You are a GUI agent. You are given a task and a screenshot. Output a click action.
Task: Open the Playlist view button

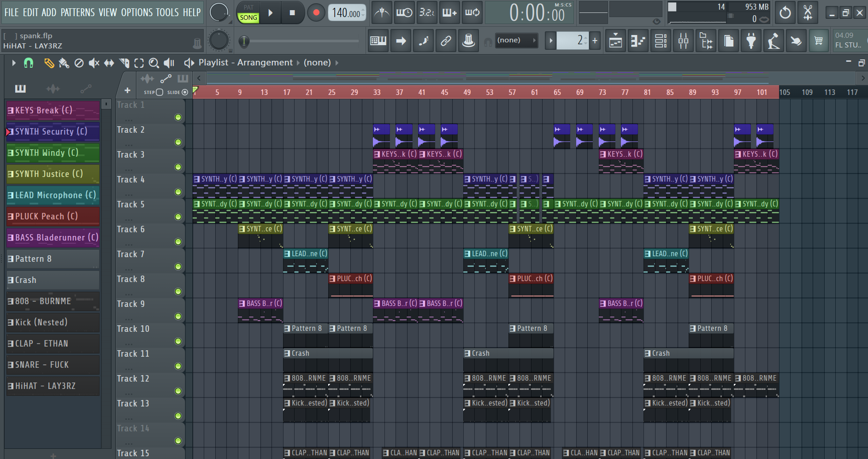click(x=615, y=41)
